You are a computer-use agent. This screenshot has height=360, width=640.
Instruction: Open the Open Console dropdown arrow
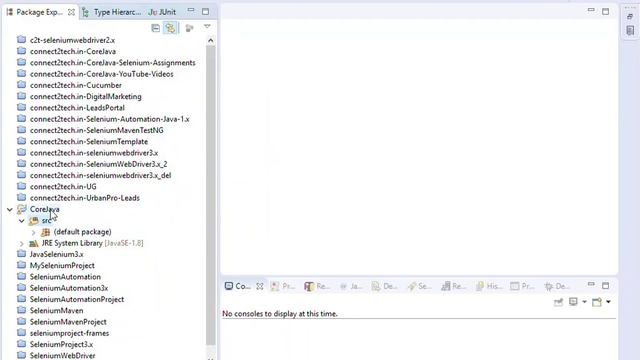609,302
